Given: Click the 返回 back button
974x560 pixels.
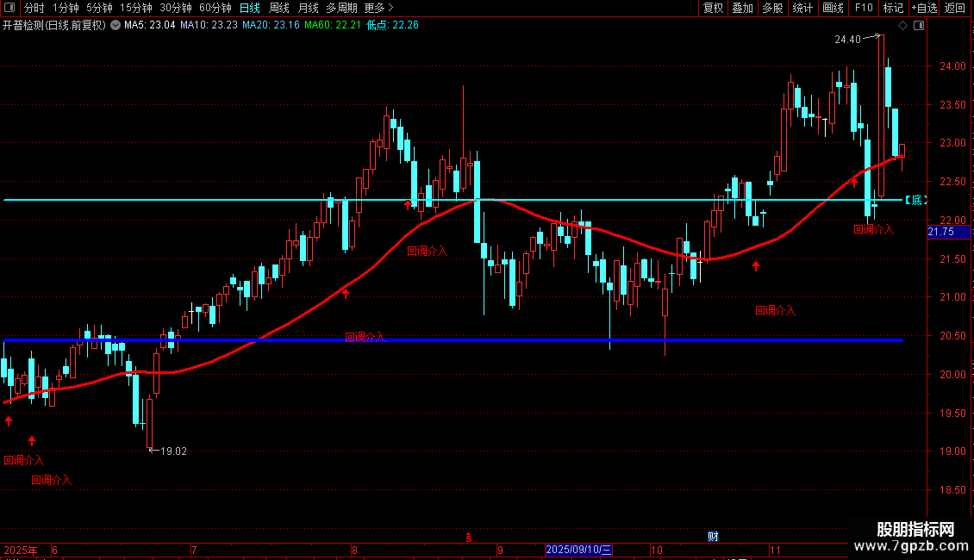Looking at the screenshot, I should click(x=955, y=8).
